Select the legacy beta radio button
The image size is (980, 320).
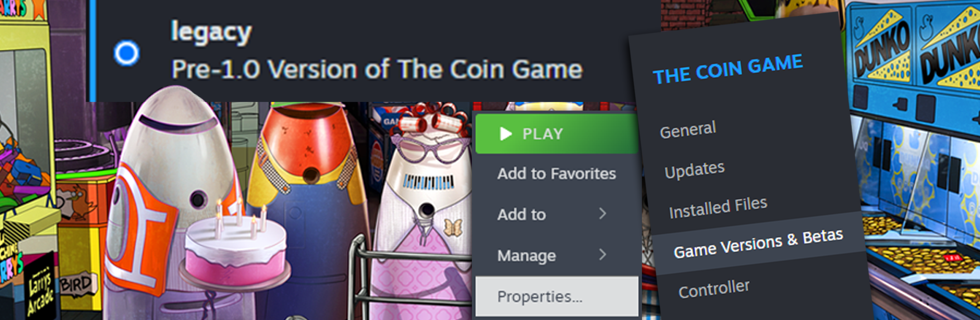click(127, 53)
